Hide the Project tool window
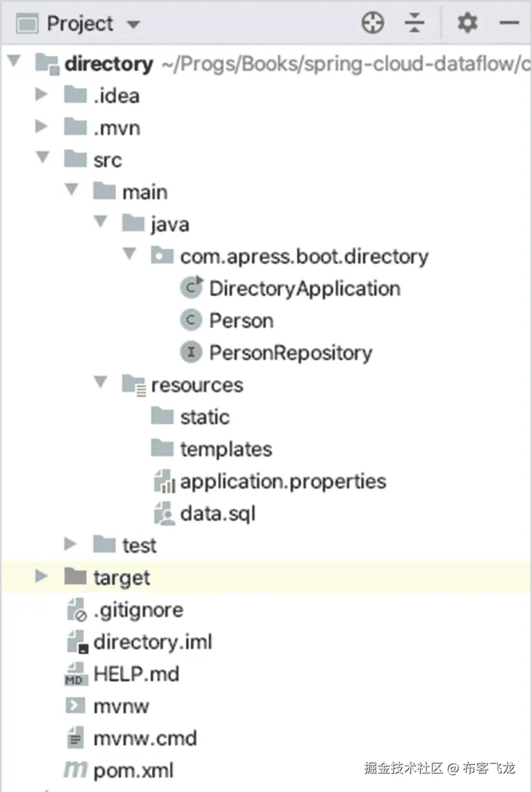The image size is (532, 792). (509, 23)
